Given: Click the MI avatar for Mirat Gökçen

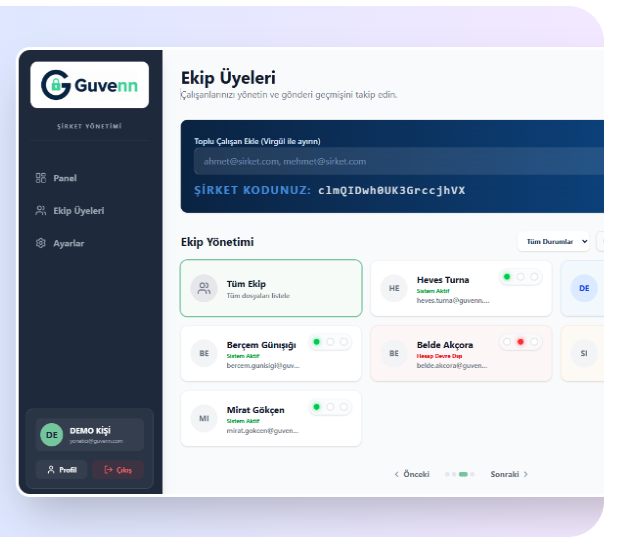Looking at the screenshot, I should [x=204, y=418].
